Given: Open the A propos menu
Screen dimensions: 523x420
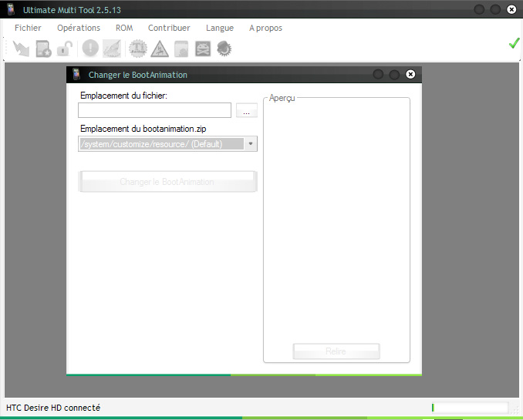Looking at the screenshot, I should pyautogui.click(x=265, y=28).
